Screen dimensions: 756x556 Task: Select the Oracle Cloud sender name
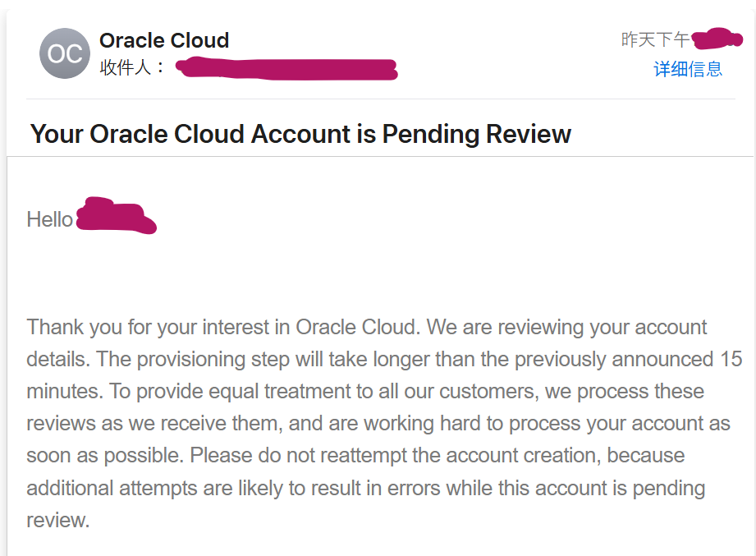[x=164, y=40]
